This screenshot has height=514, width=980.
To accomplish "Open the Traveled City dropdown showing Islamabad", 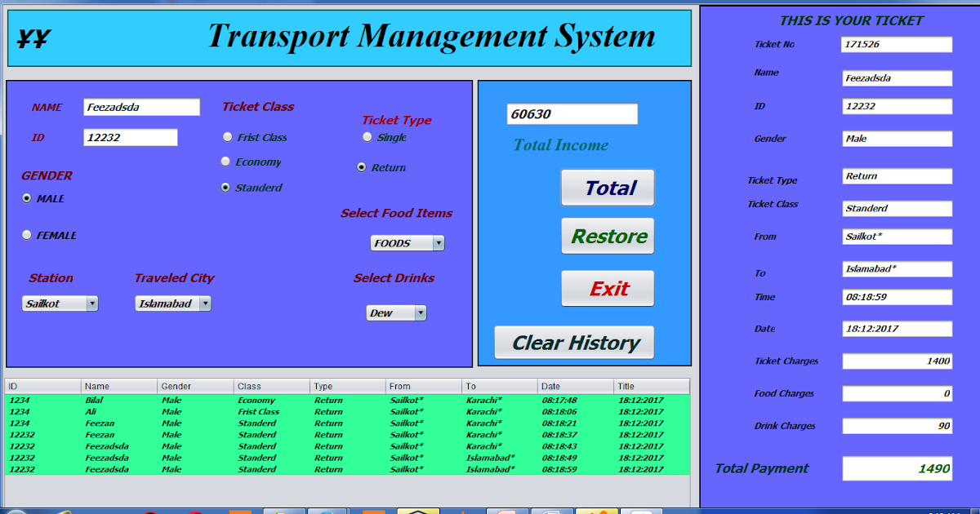I will 172,303.
